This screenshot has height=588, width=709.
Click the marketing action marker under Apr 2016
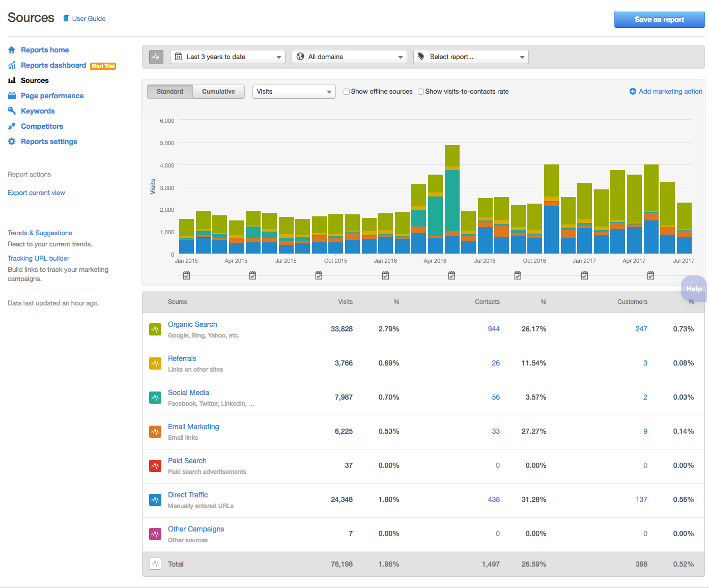point(451,275)
